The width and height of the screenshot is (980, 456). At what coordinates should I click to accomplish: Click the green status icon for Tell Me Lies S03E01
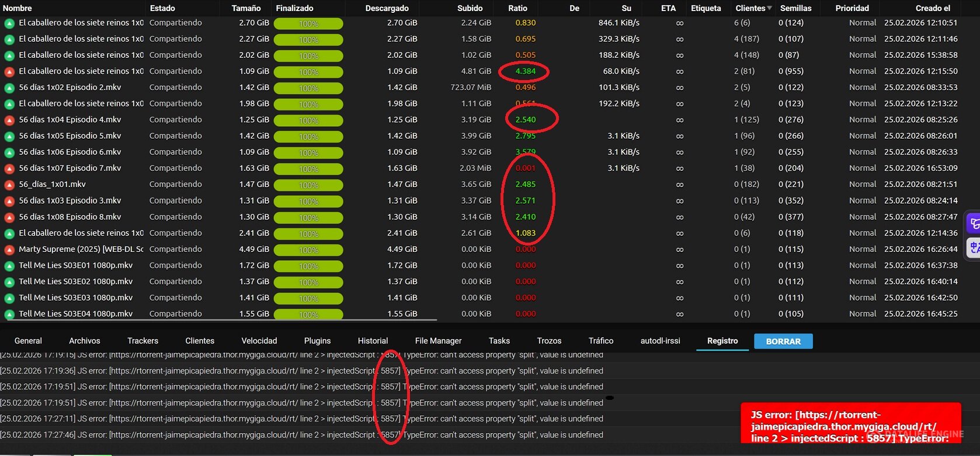[9, 266]
